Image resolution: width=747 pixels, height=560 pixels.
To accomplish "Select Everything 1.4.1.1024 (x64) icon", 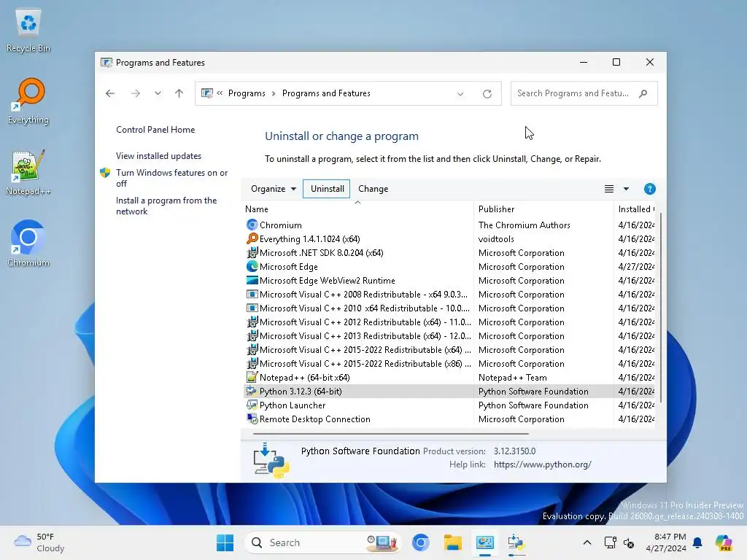I will [x=252, y=238].
